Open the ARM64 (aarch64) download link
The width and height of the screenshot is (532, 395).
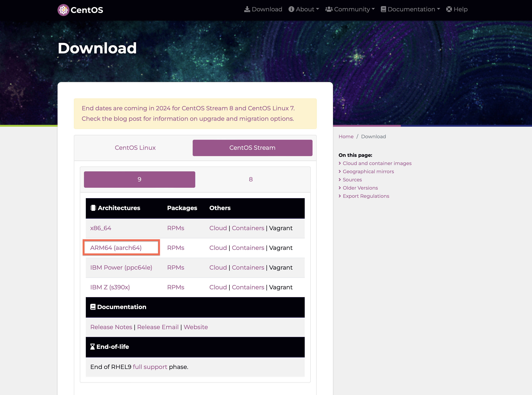116,248
